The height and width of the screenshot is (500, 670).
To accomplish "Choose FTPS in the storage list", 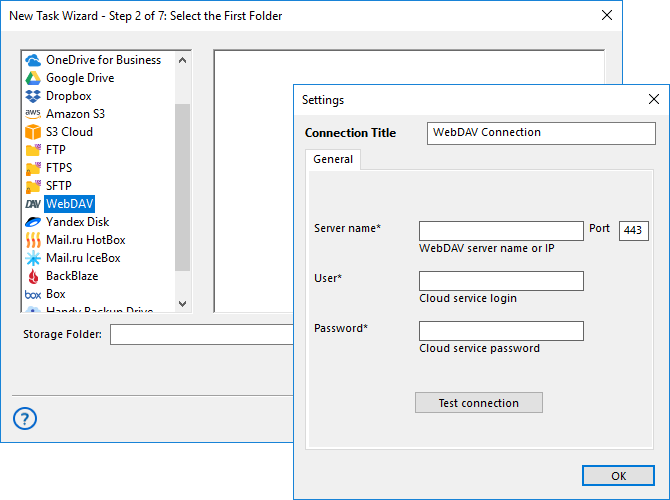I will pos(59,168).
